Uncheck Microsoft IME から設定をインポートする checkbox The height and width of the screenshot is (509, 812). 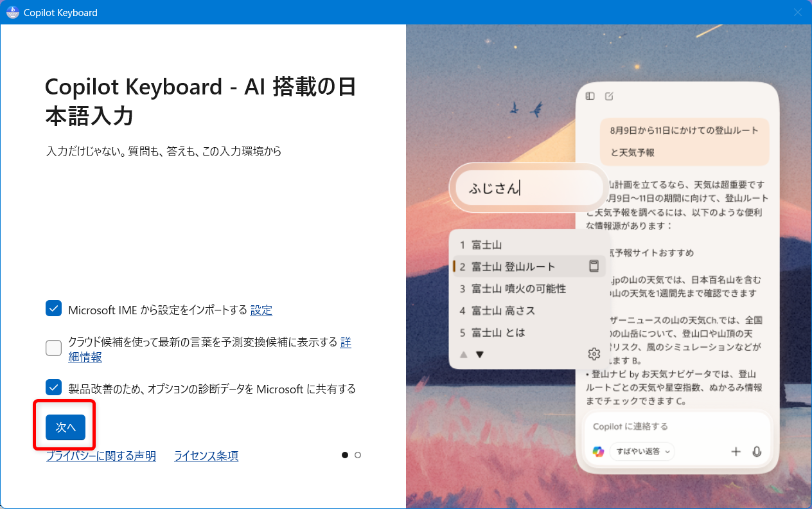tap(54, 308)
